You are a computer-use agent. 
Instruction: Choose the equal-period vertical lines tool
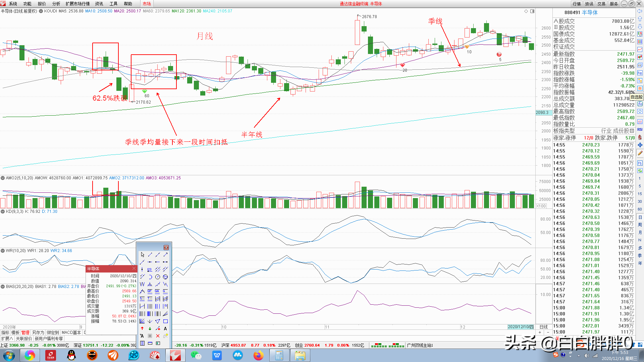coord(150,306)
